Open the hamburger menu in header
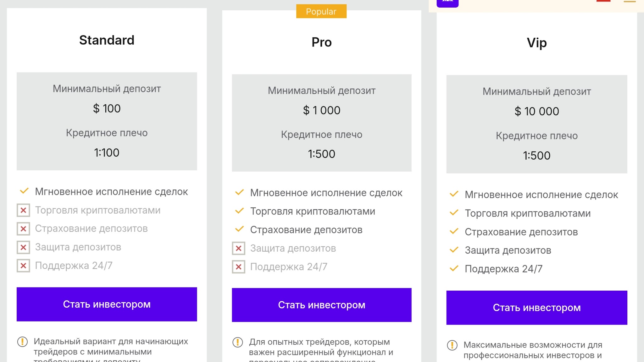This screenshot has height=362, width=644. pos(630,2)
